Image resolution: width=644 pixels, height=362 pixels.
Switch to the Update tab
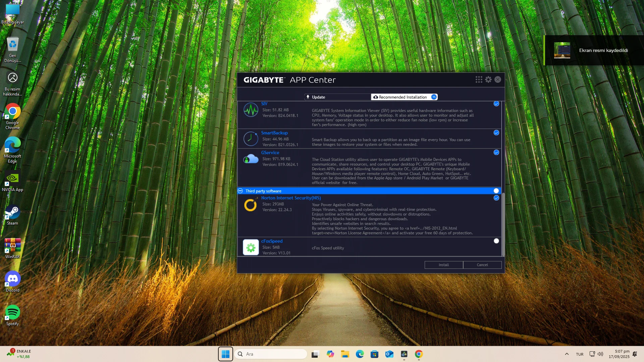(337, 97)
